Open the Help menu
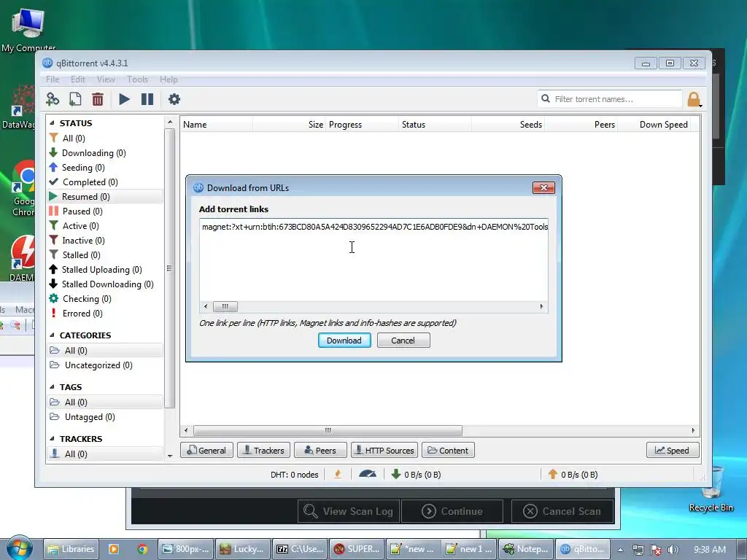The width and height of the screenshot is (747, 560). (169, 79)
